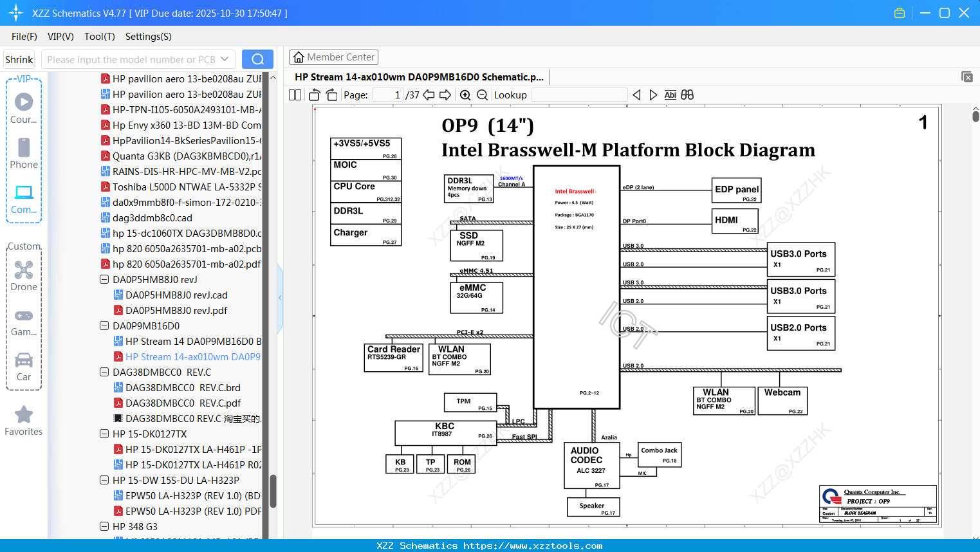This screenshot has height=552, width=980.
Task: Collapse the HP 15-DW 15S-DU LA-H323P folder
Action: coord(104,480)
